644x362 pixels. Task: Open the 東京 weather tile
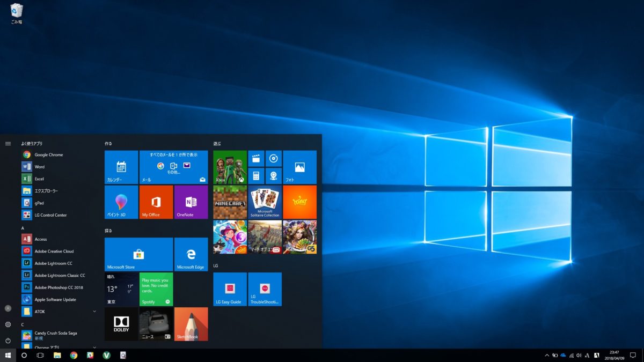pos(121,289)
